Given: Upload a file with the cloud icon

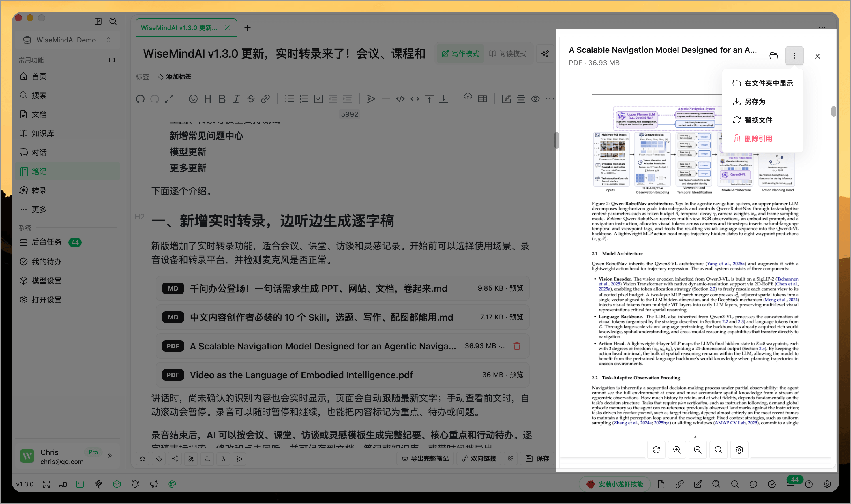Looking at the screenshot, I should tap(468, 97).
